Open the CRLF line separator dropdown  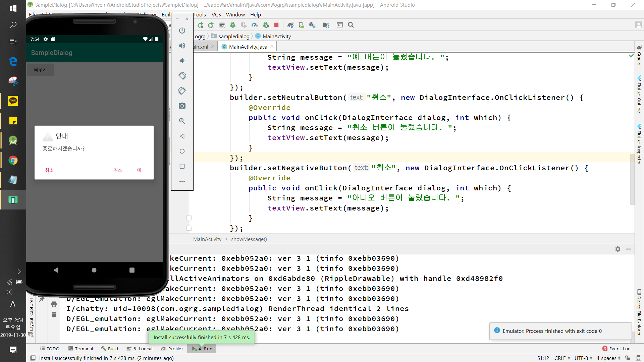tap(562, 358)
